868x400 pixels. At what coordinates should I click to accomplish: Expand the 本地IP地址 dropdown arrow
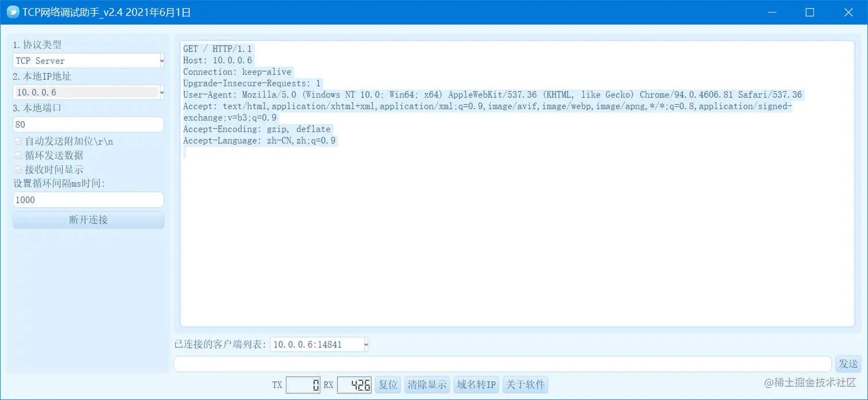[x=161, y=92]
